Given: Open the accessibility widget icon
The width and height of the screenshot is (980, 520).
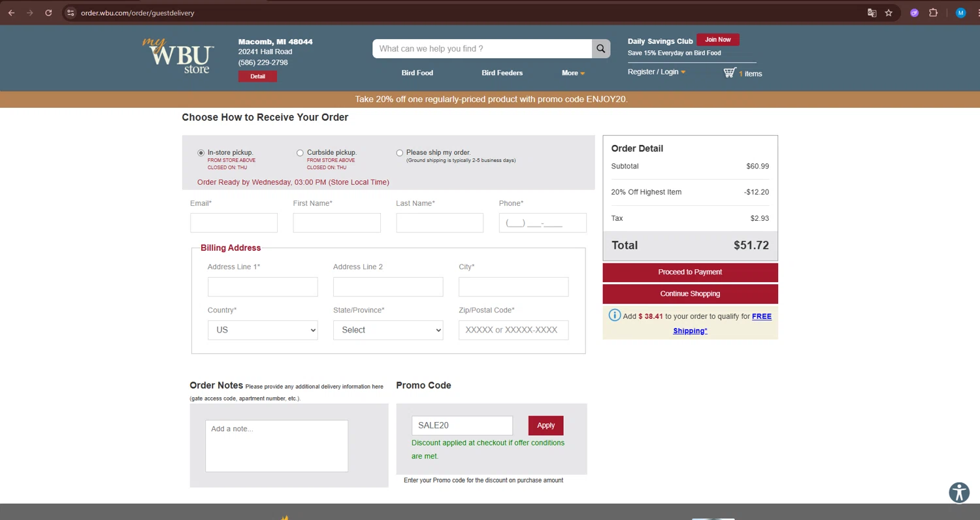Looking at the screenshot, I should (x=959, y=492).
